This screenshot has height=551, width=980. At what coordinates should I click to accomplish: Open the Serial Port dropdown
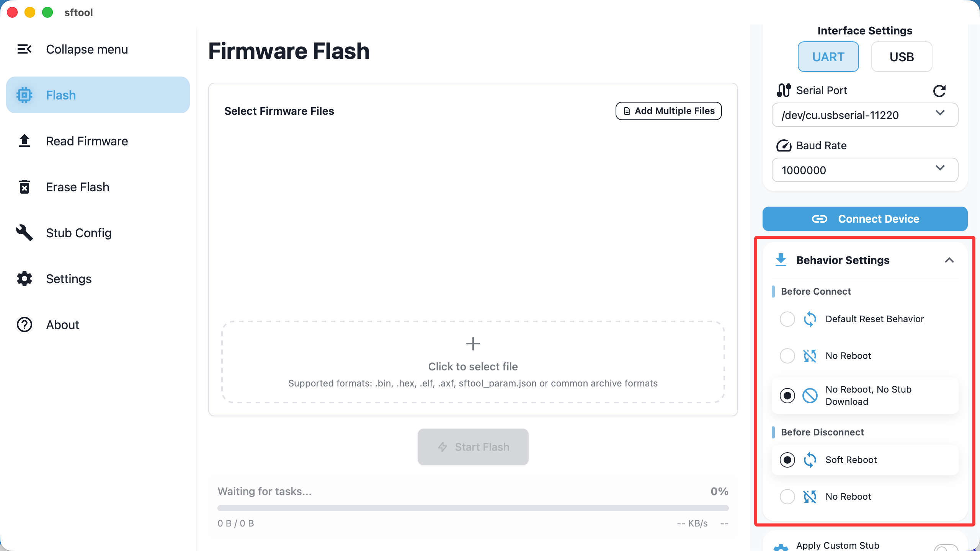(x=864, y=115)
